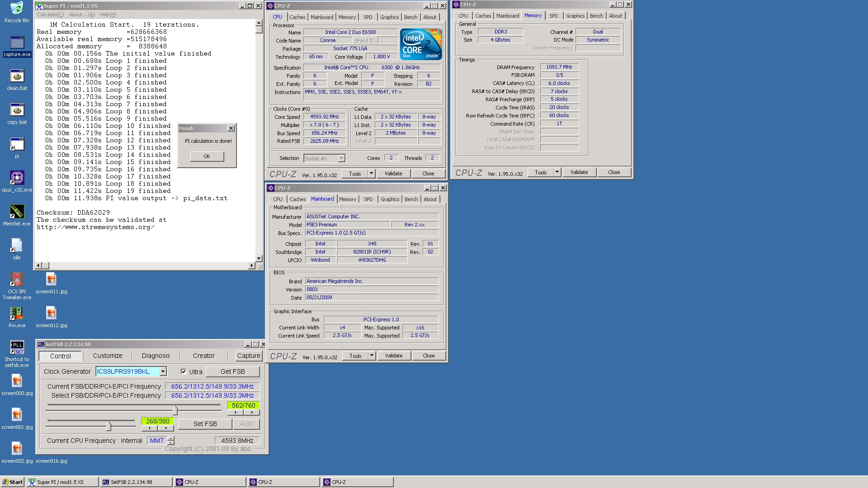The height and width of the screenshot is (488, 868).
Task: Open the Start menu
Action: [x=13, y=482]
